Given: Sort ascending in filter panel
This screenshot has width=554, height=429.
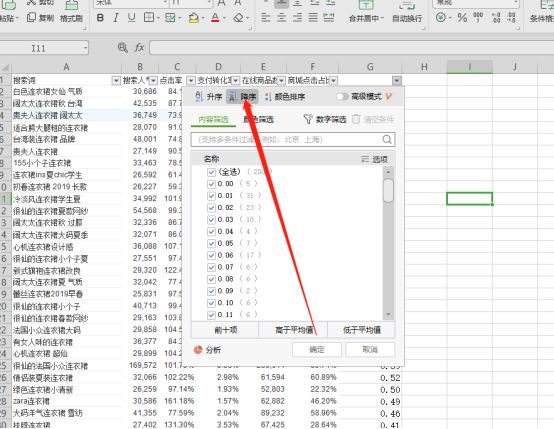Looking at the screenshot, I should pyautogui.click(x=208, y=96).
